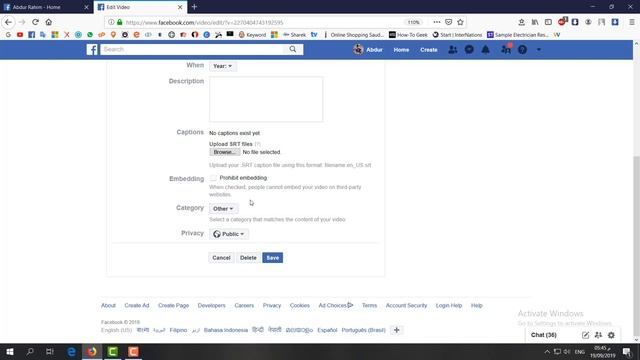Enable the Prohibit embedding checkbox

pos(213,178)
